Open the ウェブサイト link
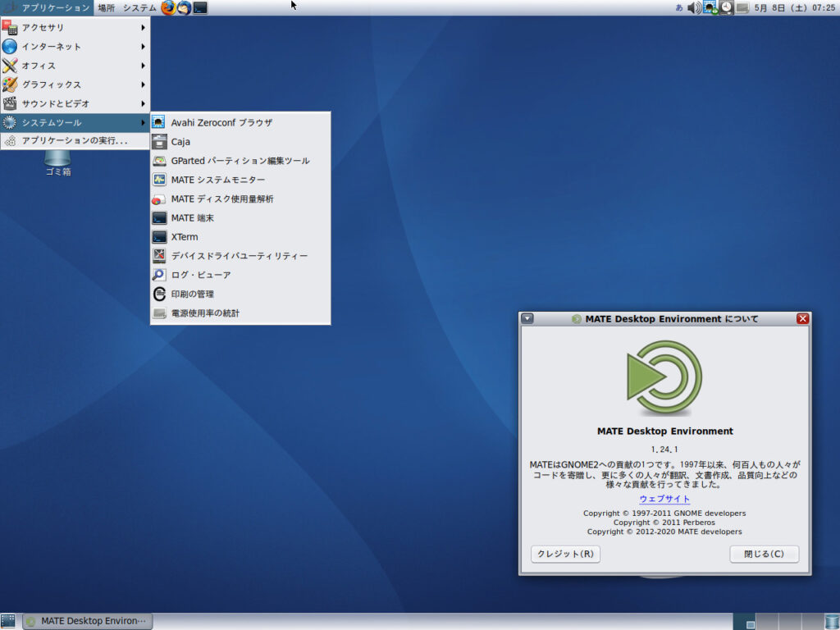Image resolution: width=840 pixels, height=630 pixels. (x=664, y=498)
